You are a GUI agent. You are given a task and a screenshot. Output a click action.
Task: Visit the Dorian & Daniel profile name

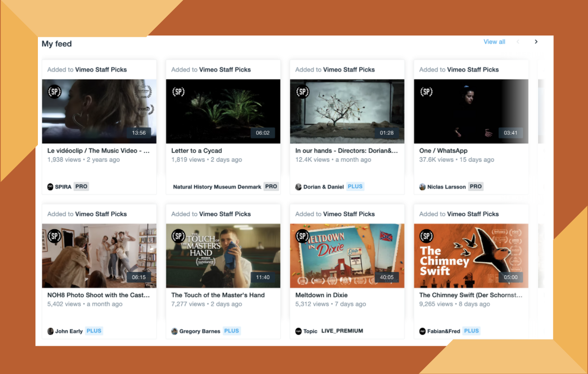pyautogui.click(x=324, y=187)
